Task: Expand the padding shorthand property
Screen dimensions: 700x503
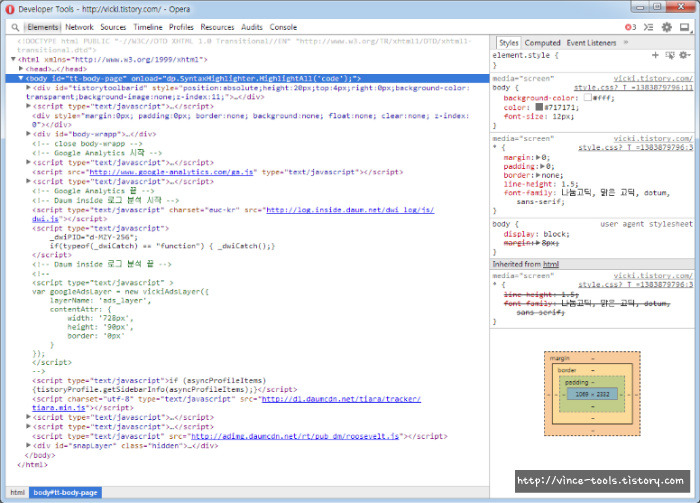Action: click(x=543, y=166)
